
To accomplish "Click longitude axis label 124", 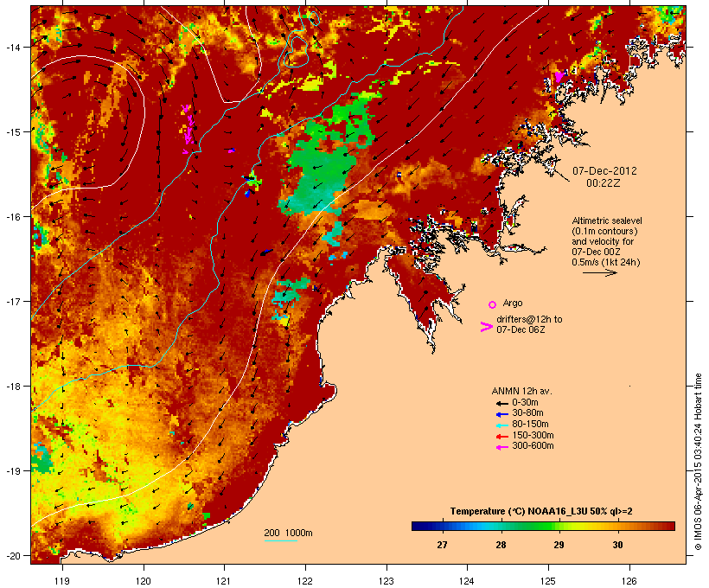I will 467,581.
